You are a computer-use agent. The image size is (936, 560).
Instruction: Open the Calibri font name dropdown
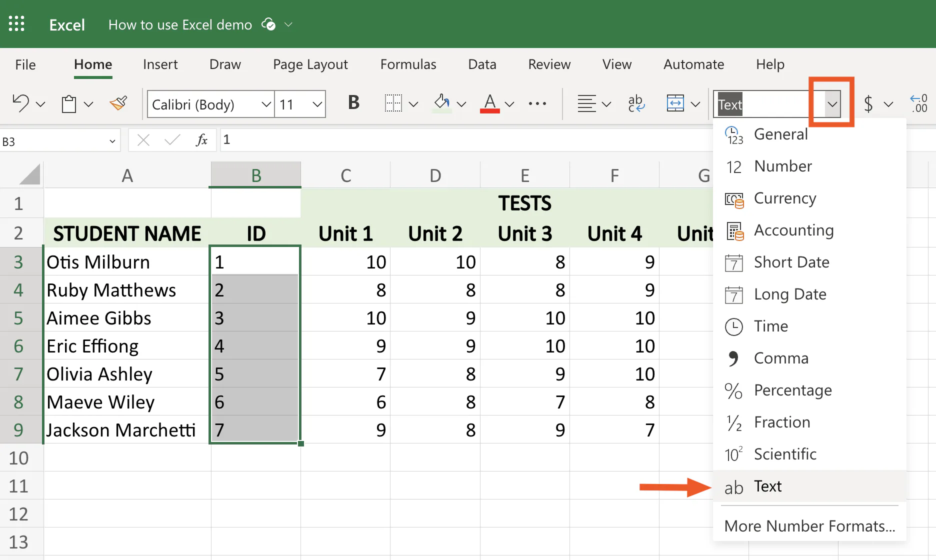pyautogui.click(x=265, y=104)
